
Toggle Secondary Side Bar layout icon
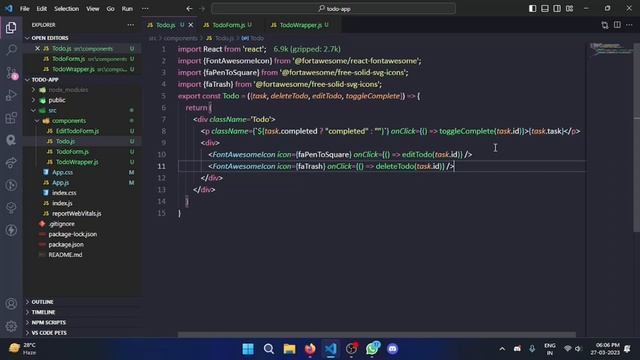click(557, 8)
